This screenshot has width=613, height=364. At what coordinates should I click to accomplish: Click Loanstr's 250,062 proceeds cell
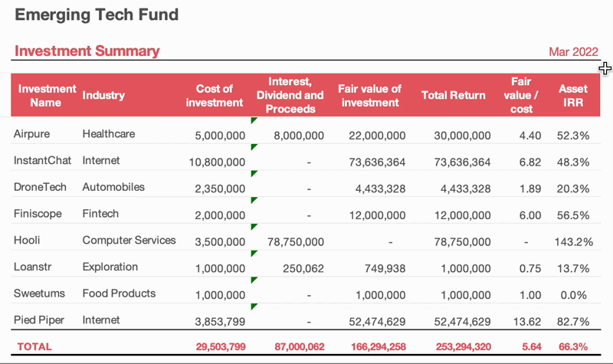303,268
